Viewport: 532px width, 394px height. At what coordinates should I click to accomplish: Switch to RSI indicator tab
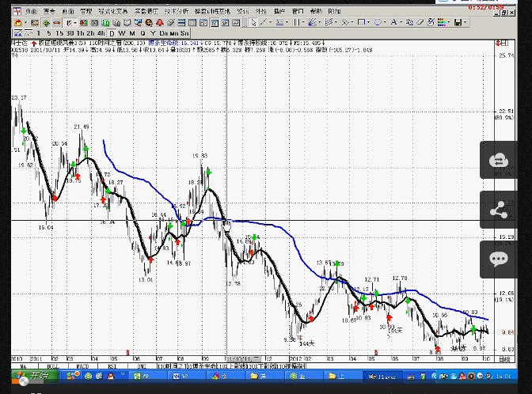[112, 366]
